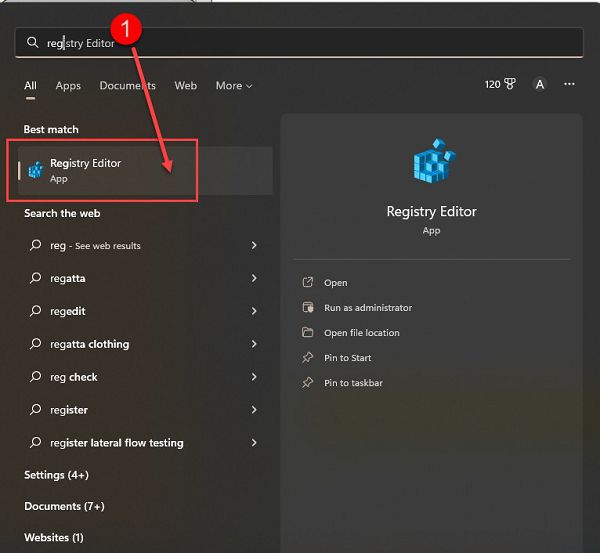Switch to the Documents tab
Image resolution: width=600 pixels, height=553 pixels.
tap(127, 85)
